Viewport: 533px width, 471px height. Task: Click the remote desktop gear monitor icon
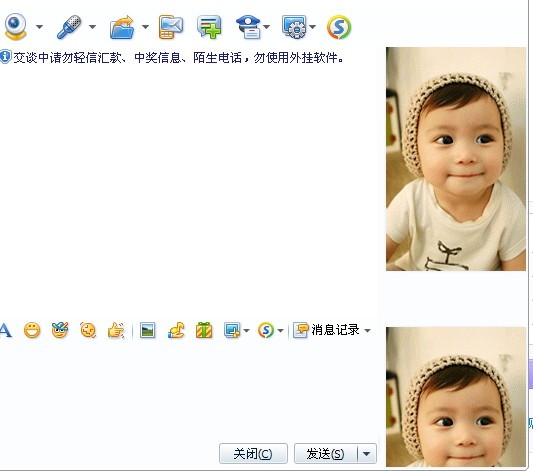point(294,27)
